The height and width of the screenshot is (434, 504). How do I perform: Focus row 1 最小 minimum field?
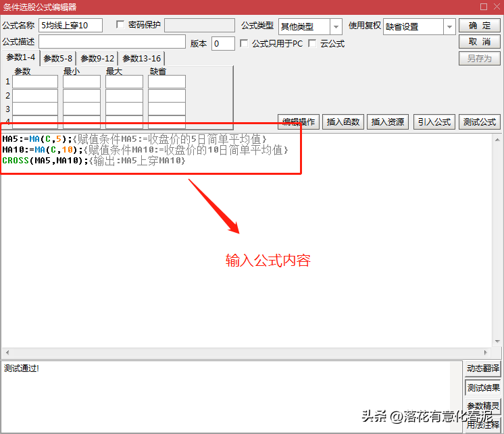point(82,82)
